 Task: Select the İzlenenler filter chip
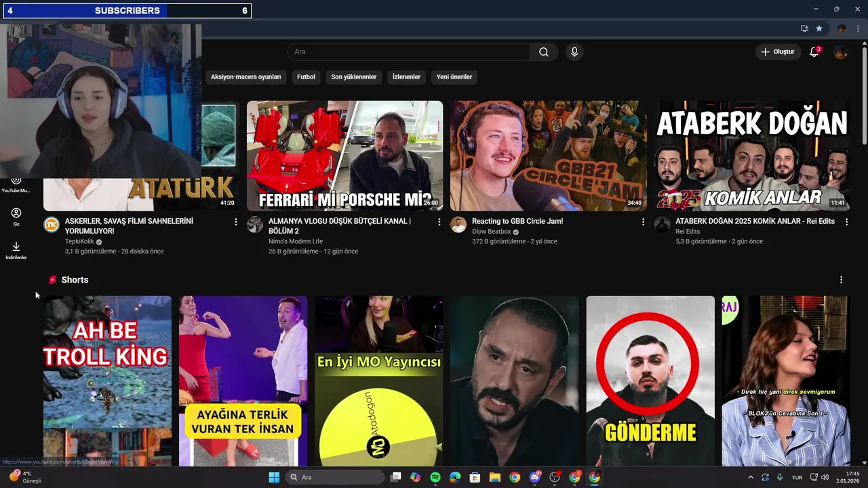[x=406, y=77]
